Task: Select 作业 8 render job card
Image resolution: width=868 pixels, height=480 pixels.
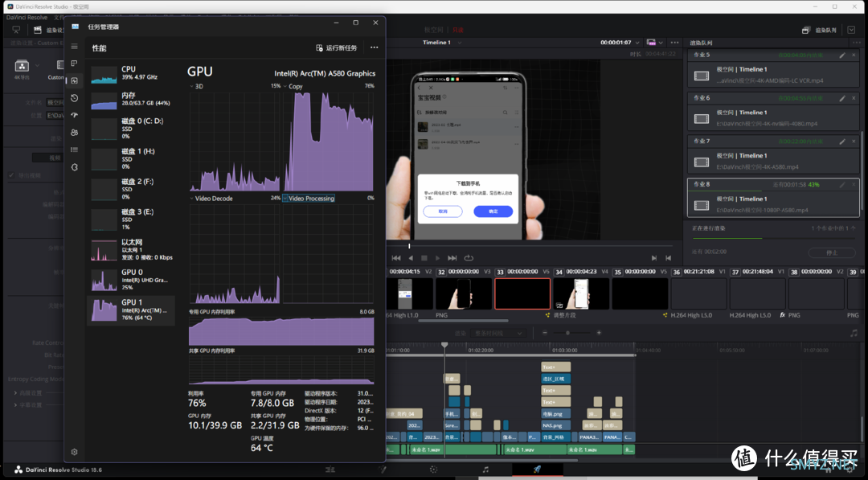Action: [773, 198]
